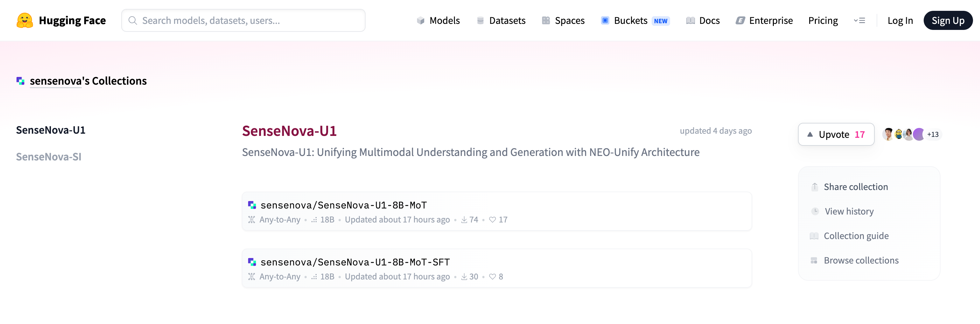
Task: Open Spaces from the top navigation
Action: click(x=563, y=21)
